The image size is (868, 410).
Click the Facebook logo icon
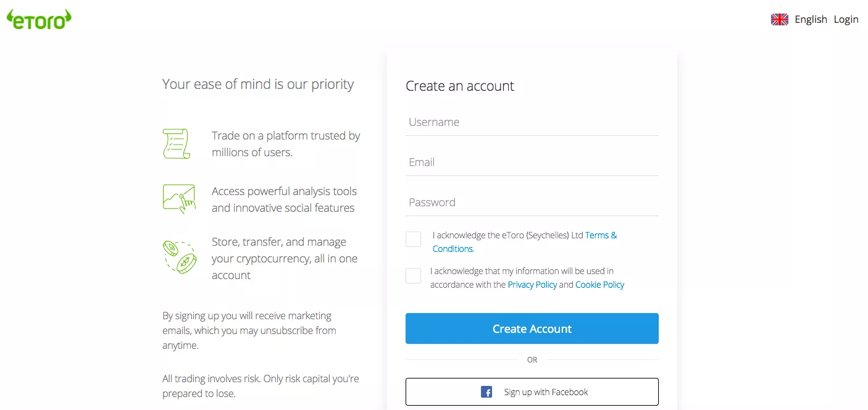pyautogui.click(x=486, y=392)
